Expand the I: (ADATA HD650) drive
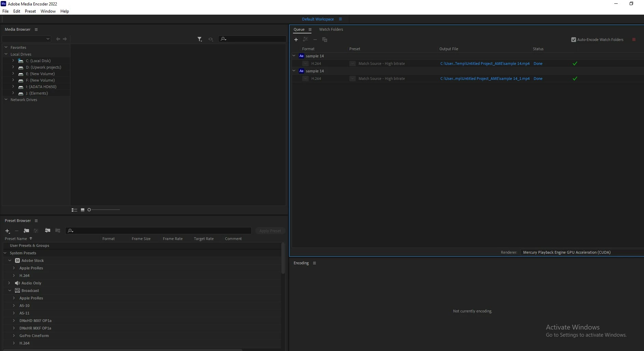Screen dimensions: 644x351 pyautogui.click(x=13, y=87)
